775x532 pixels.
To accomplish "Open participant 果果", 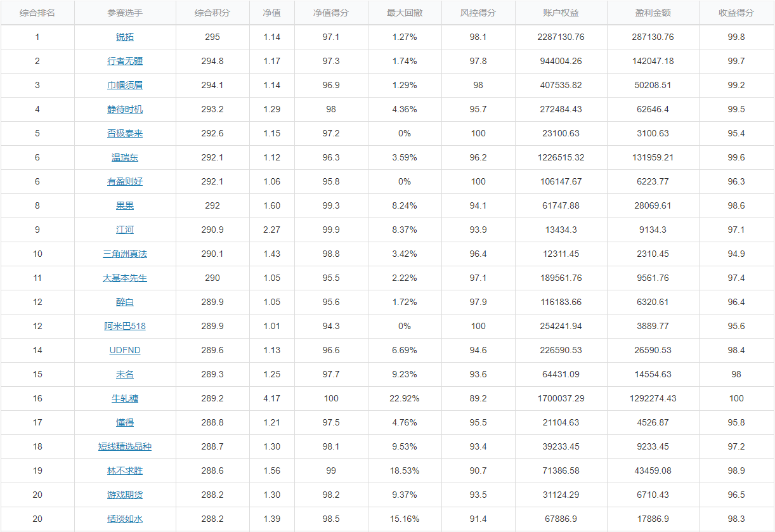I will tap(125, 206).
